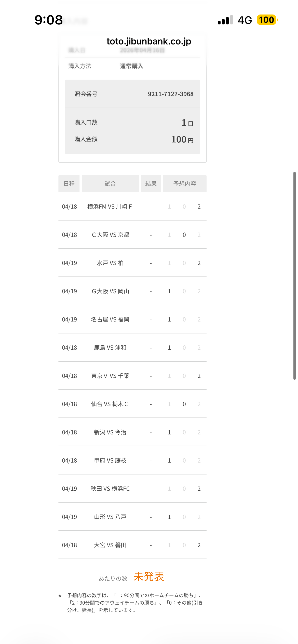Tap the 秋田 VS 横浜FC match name
The height and width of the screenshot is (644, 298).
[x=110, y=489]
